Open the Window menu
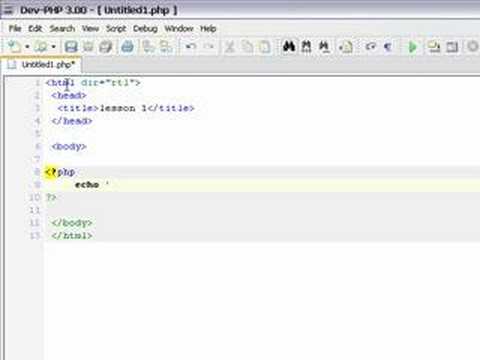Screen dimensions: 480x360 (x=179, y=29)
